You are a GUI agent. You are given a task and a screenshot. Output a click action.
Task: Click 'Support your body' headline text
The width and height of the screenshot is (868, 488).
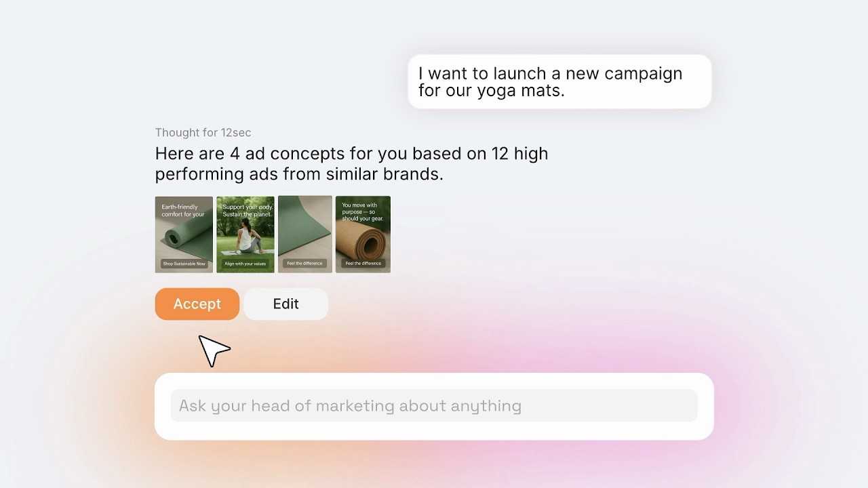click(247, 210)
